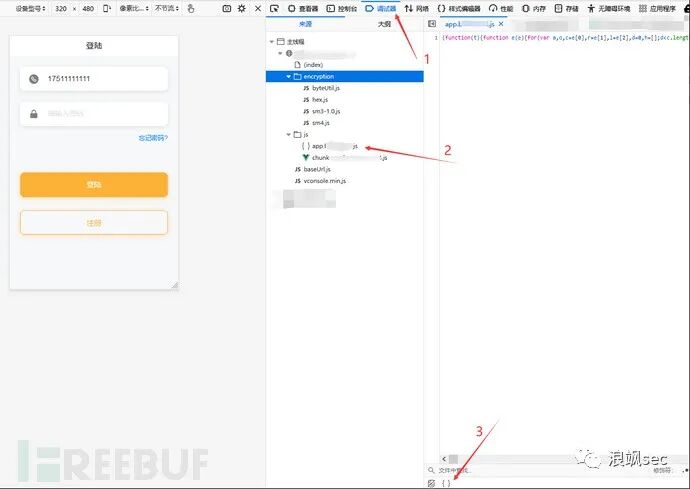This screenshot has height=489, width=690.
Task: Open the chunk js file with Vue icon
Action: tap(345, 158)
